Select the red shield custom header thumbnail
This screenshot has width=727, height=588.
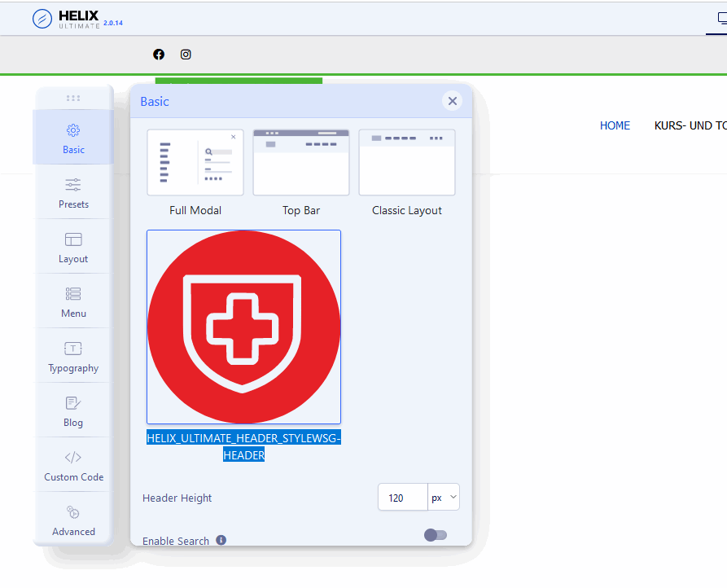(x=243, y=327)
